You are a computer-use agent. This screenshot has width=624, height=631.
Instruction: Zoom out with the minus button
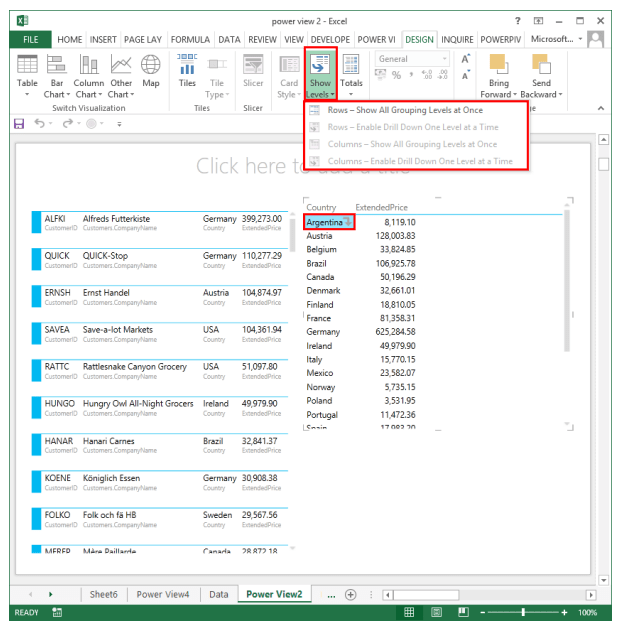tap(482, 612)
